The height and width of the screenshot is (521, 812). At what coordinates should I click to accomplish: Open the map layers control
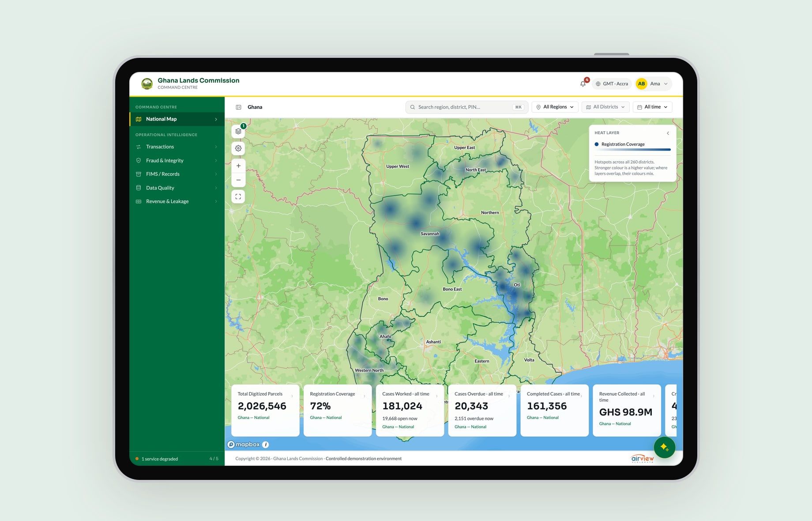click(x=238, y=131)
